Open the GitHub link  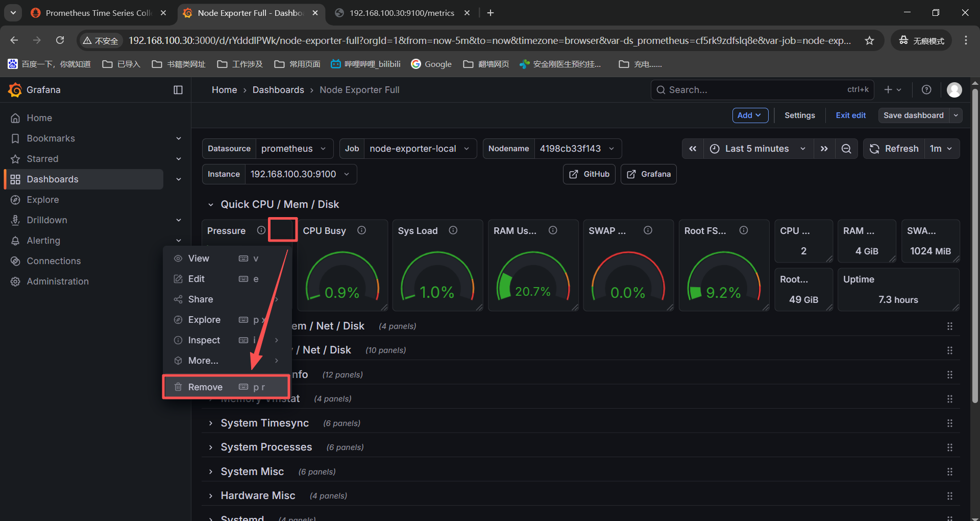589,174
